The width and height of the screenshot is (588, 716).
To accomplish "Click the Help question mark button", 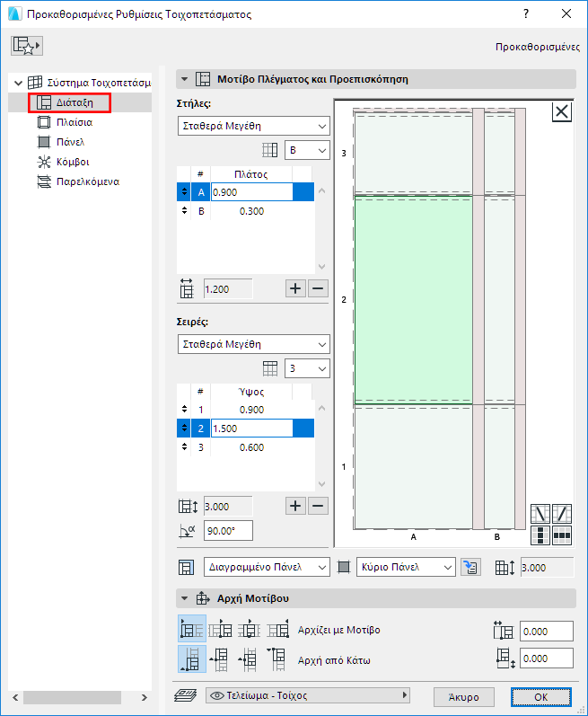I will point(526,13).
